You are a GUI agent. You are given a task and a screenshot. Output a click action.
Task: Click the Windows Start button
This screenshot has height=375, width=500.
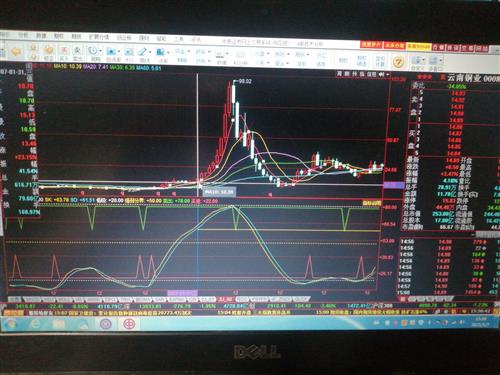[x=11, y=323]
